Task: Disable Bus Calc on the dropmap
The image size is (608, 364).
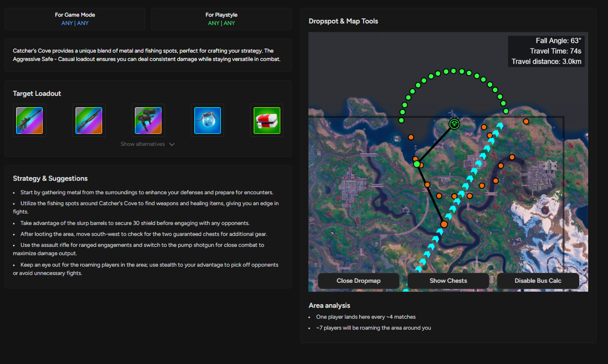Action: tap(538, 281)
